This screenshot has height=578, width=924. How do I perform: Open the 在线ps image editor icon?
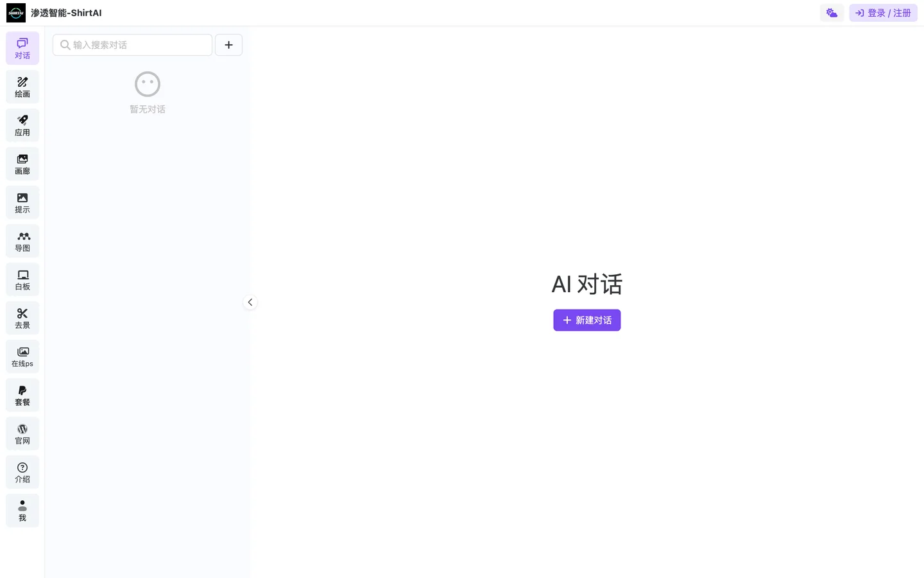point(22,356)
